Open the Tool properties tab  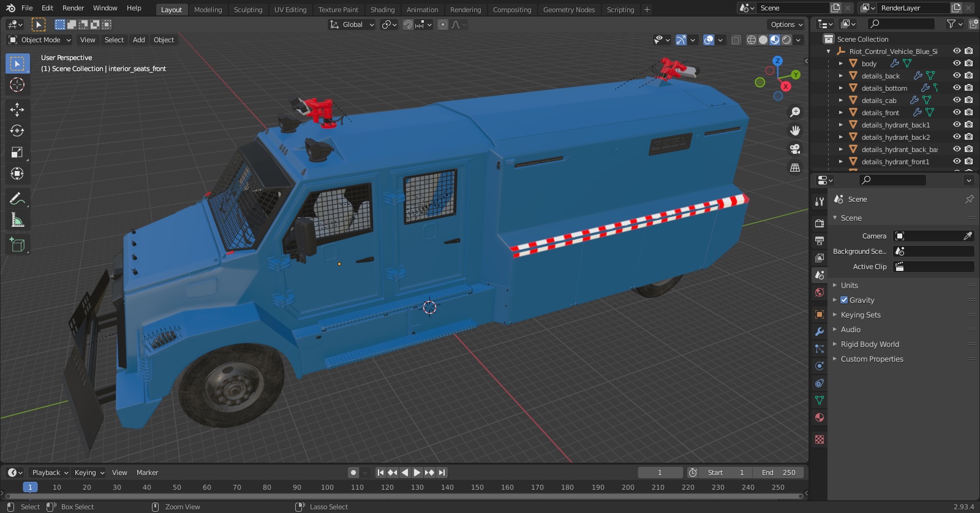(820, 201)
